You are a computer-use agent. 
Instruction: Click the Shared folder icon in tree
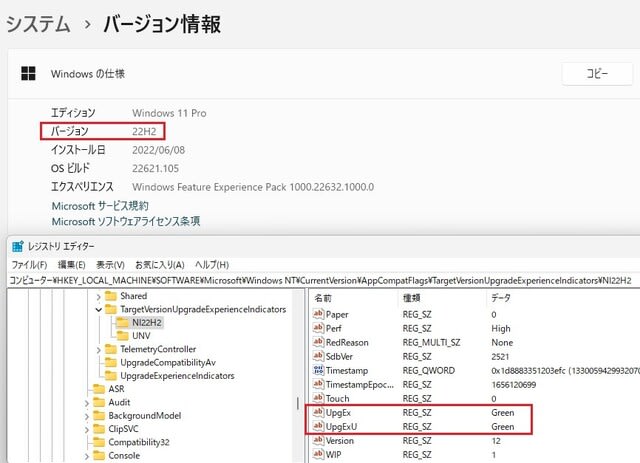point(111,296)
